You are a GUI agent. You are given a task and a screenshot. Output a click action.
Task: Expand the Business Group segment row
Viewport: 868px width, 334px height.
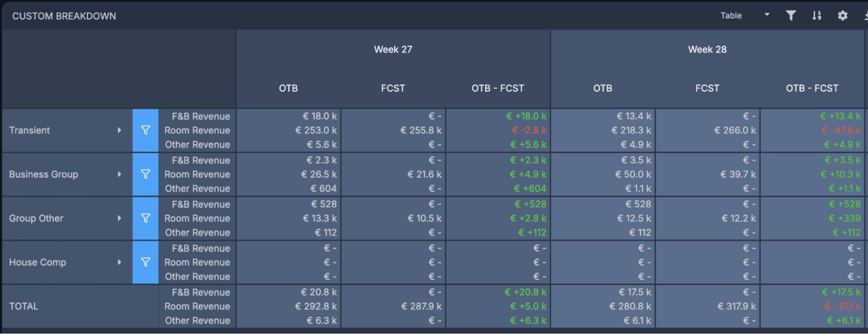click(119, 174)
